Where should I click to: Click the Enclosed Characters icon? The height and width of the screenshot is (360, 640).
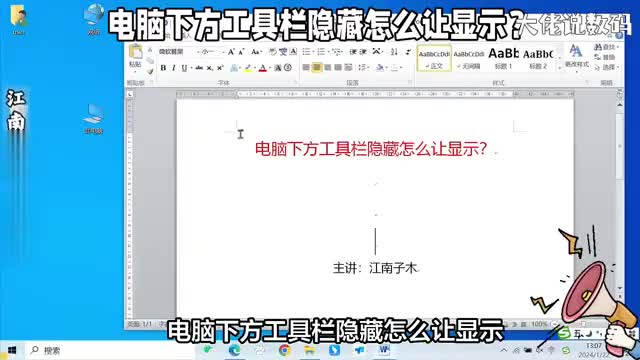[x=288, y=68]
